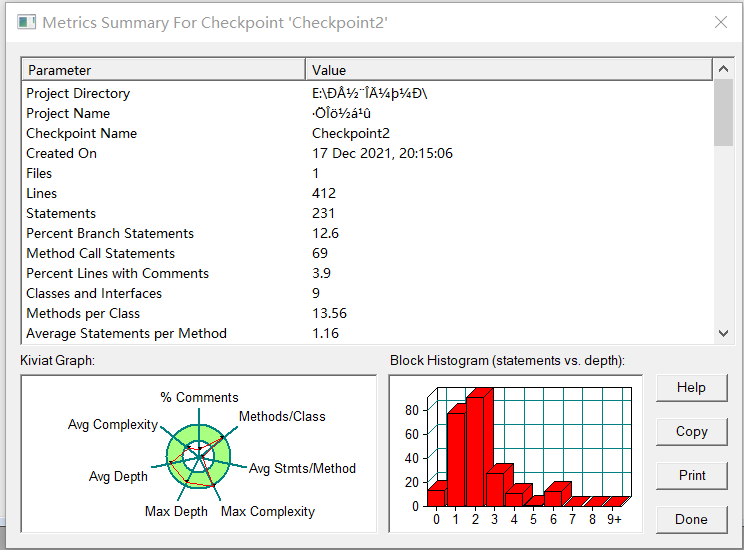744x550 pixels.
Task: Click the Lines value '412'
Action: point(324,193)
